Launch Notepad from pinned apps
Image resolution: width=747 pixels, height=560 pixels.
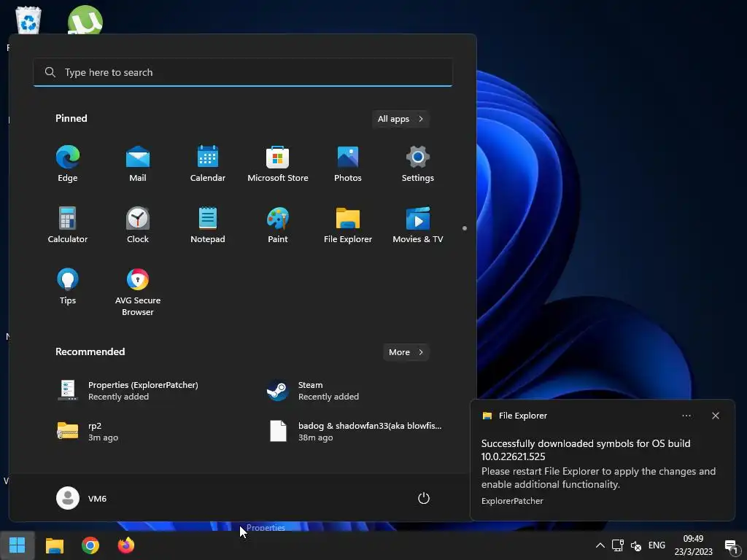[208, 225]
